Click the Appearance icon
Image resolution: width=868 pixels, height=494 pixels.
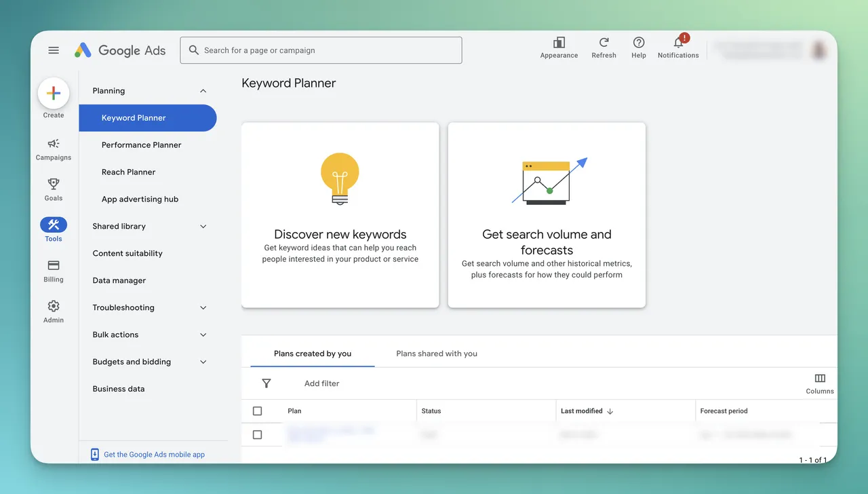pyautogui.click(x=559, y=43)
